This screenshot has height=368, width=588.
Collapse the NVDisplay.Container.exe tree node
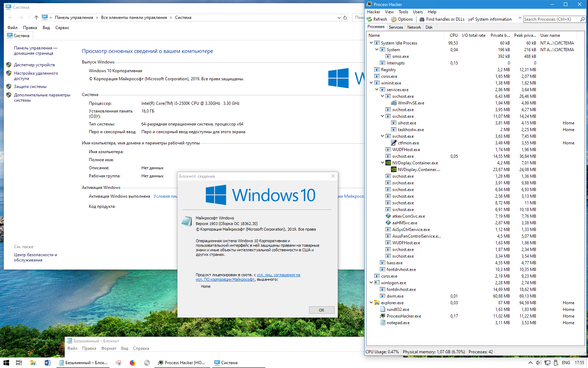click(382, 163)
